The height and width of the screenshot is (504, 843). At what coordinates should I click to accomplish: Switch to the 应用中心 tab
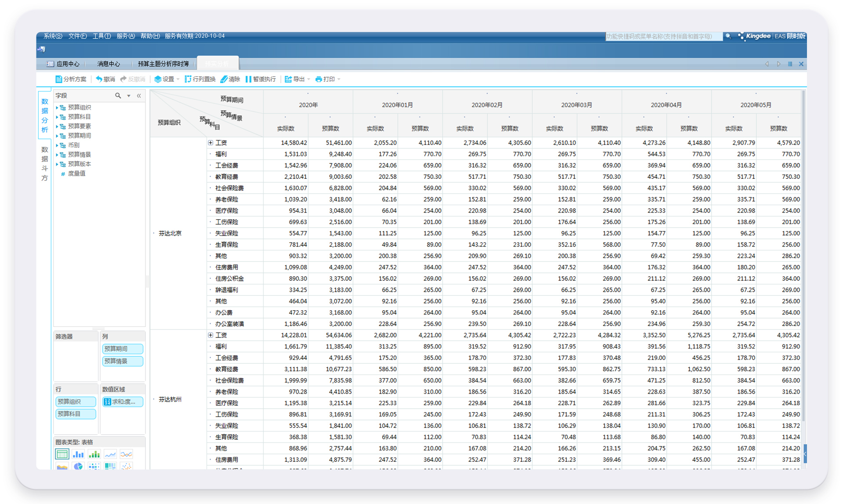click(x=63, y=64)
